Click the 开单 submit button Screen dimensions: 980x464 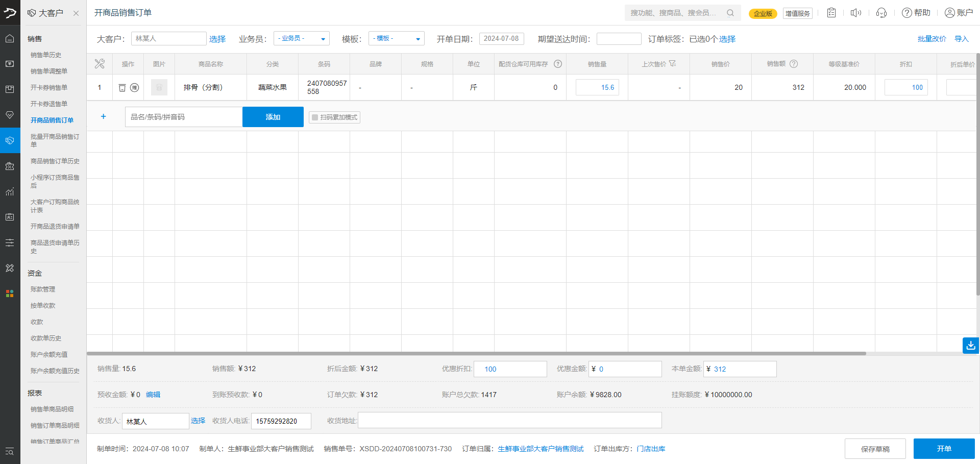point(944,449)
